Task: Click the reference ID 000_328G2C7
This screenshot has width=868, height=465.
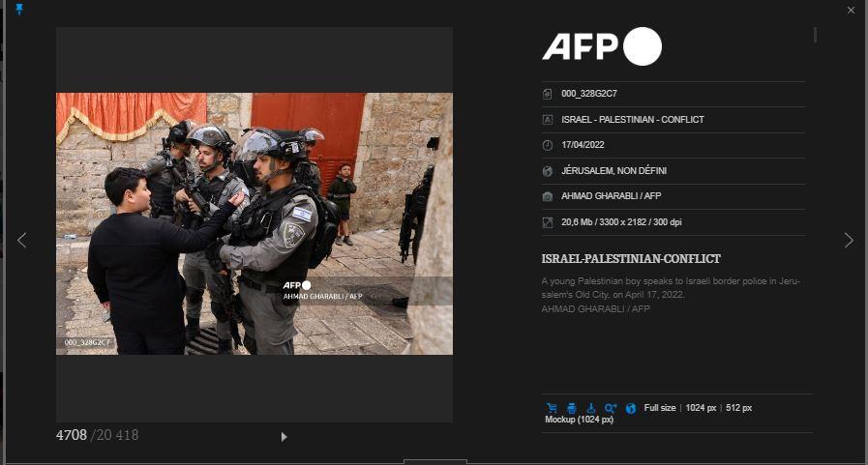Action: [x=589, y=94]
